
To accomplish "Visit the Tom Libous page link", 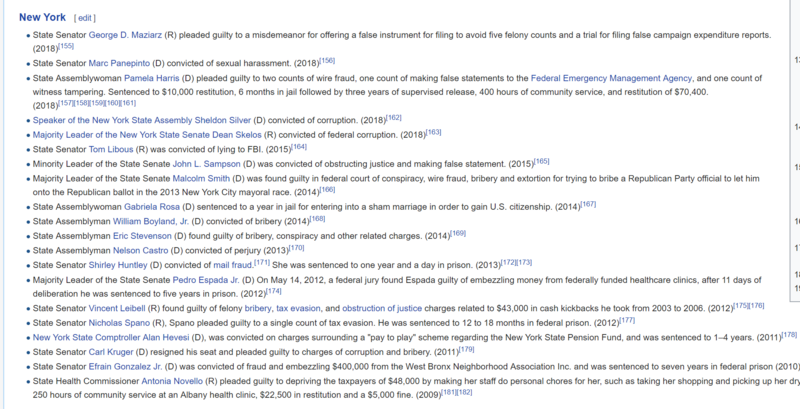I will coord(112,149).
